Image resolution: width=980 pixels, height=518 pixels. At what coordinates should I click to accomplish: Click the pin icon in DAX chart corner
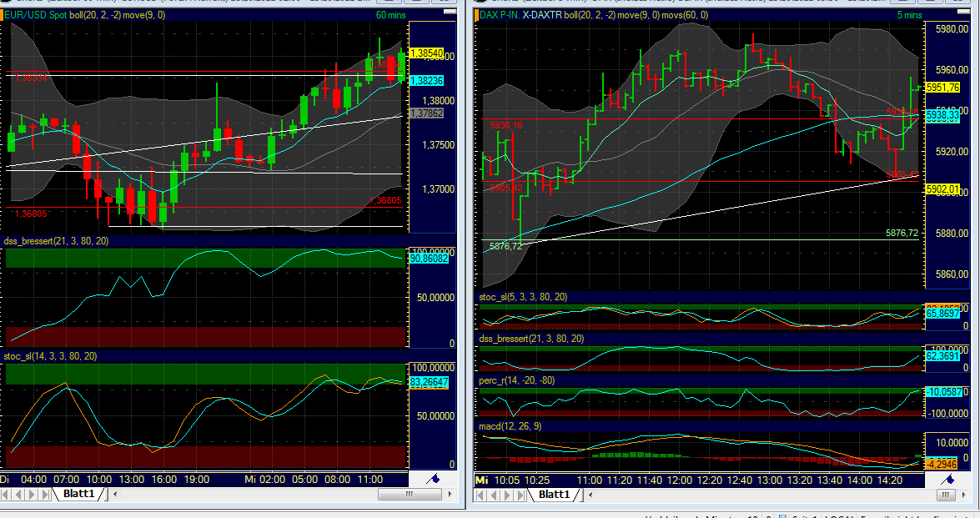point(949,479)
